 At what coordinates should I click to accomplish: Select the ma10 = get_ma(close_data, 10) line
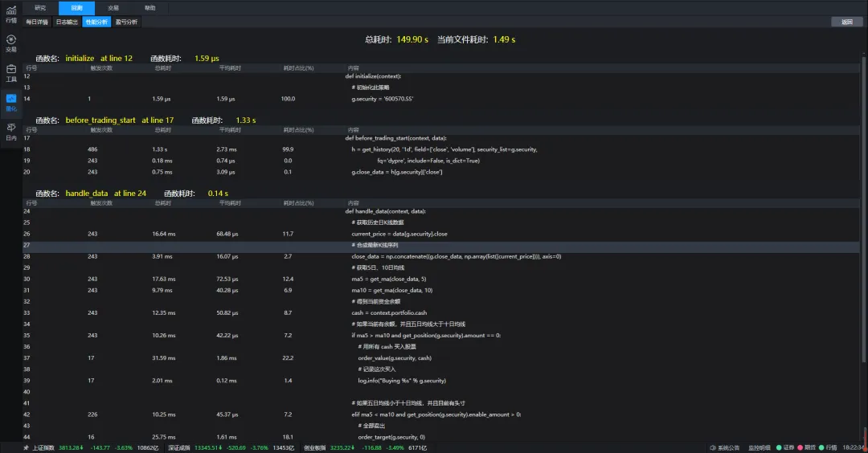tap(392, 291)
